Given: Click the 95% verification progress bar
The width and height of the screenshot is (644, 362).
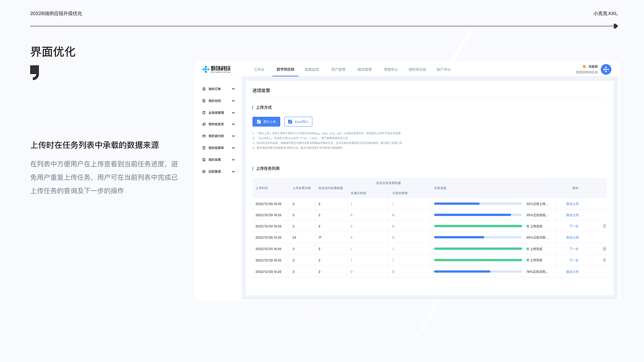Looking at the screenshot, I should [478, 215].
